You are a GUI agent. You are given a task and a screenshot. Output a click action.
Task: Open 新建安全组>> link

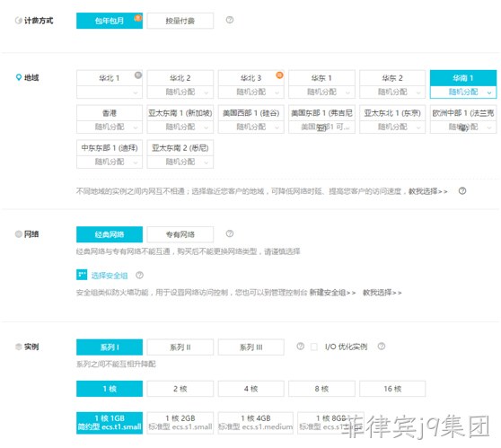click(x=332, y=293)
